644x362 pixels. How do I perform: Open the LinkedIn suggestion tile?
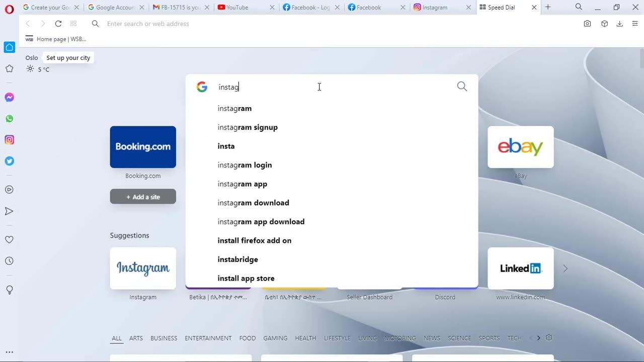pos(521,268)
